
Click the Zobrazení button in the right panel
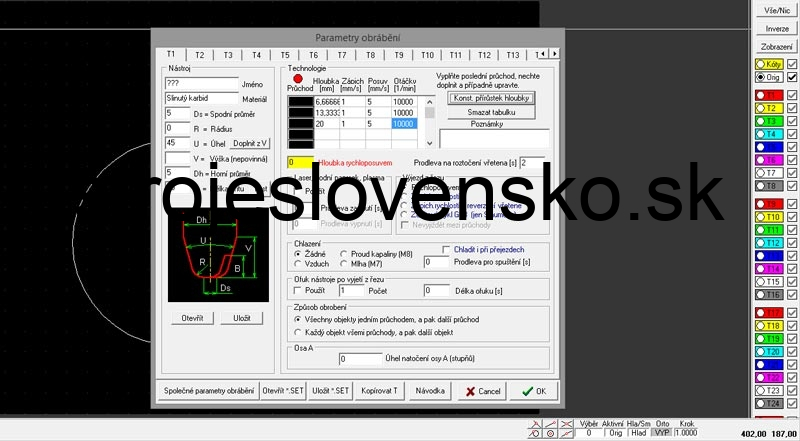(777, 46)
